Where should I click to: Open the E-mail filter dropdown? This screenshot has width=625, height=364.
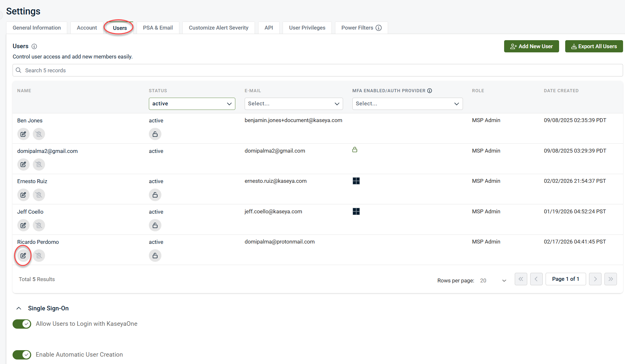click(294, 104)
